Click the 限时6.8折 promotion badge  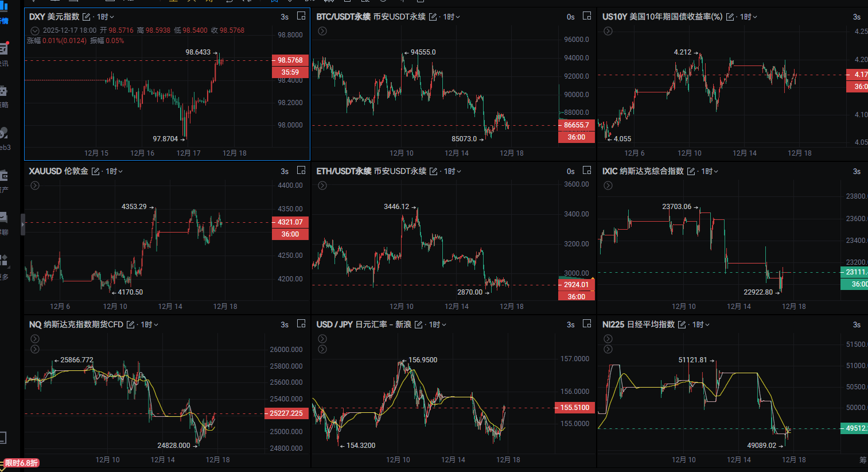[21, 463]
